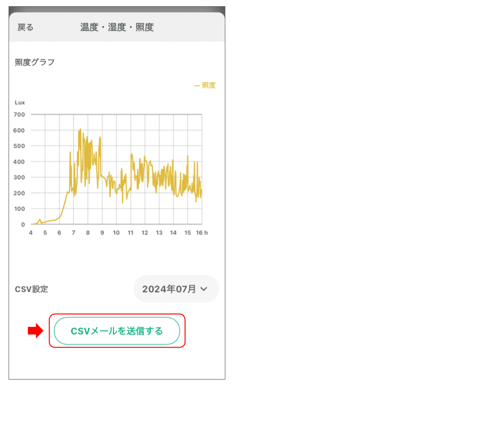Select the CSV設定 label

click(30, 289)
